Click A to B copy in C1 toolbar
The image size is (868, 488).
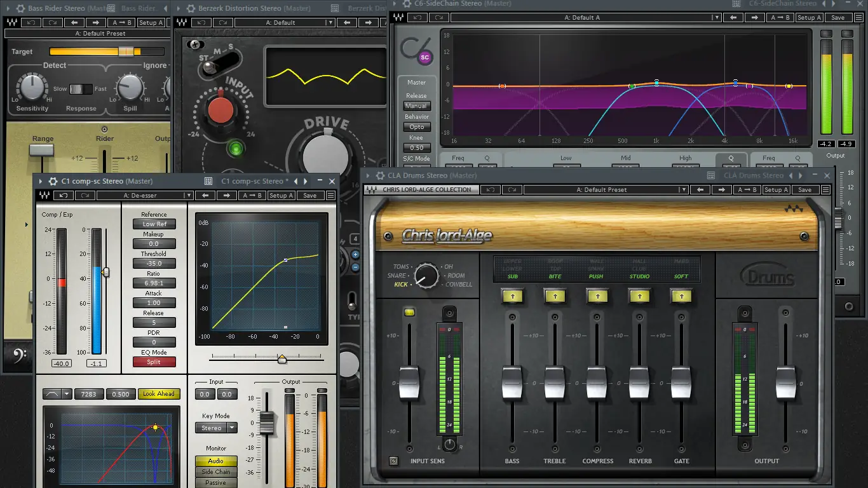click(252, 196)
